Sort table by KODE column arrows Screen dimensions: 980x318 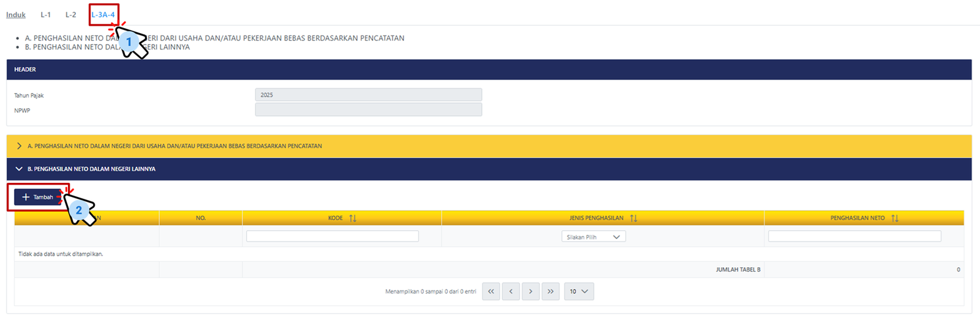click(x=353, y=218)
